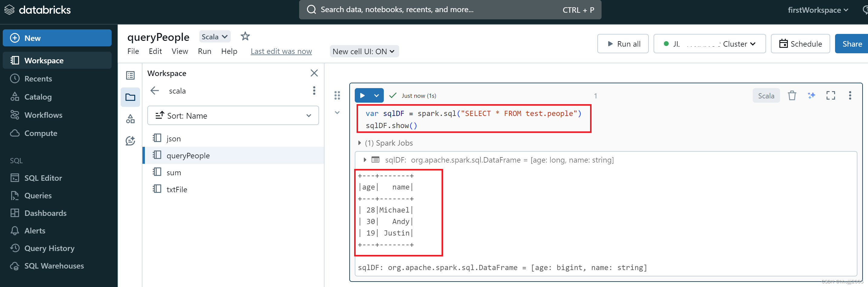This screenshot has width=868, height=287.
Task: Grab the cell drag handle
Action: [337, 95]
